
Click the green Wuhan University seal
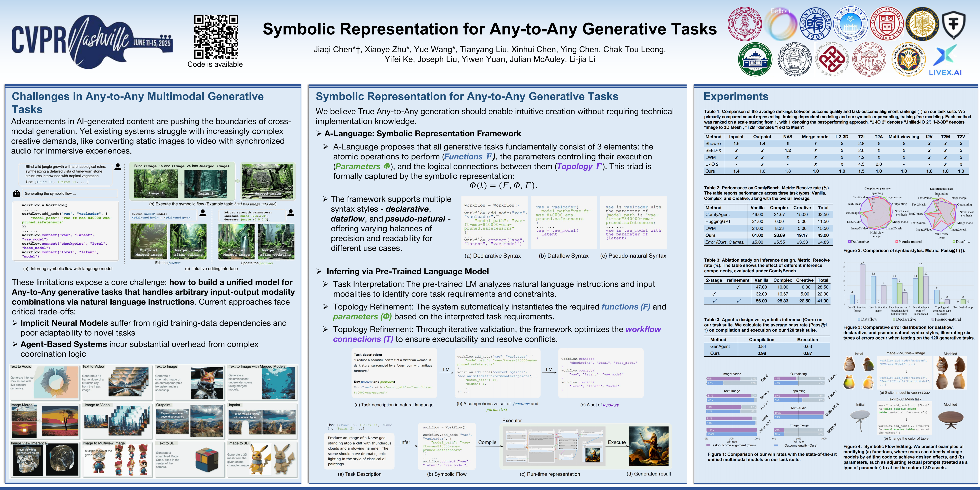click(755, 59)
